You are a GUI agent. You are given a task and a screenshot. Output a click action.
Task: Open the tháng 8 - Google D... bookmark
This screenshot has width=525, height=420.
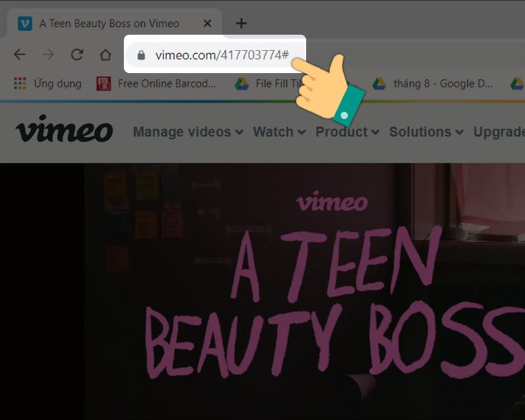click(432, 83)
